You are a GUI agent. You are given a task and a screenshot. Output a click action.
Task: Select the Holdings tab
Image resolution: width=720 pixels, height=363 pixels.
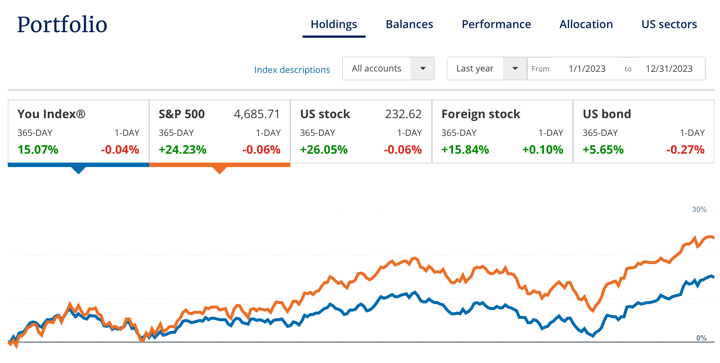pyautogui.click(x=334, y=24)
